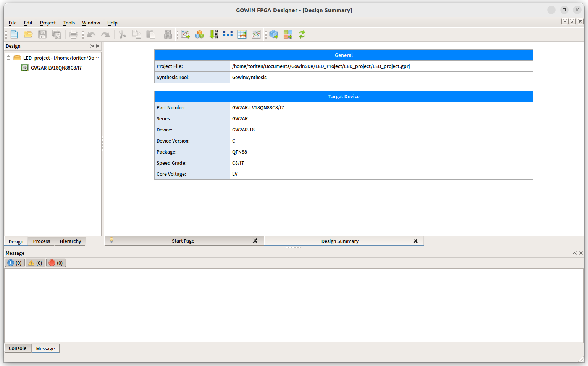Image resolution: width=588 pixels, height=366 pixels.
Task: Create a new file with the New icon
Action: [14, 34]
